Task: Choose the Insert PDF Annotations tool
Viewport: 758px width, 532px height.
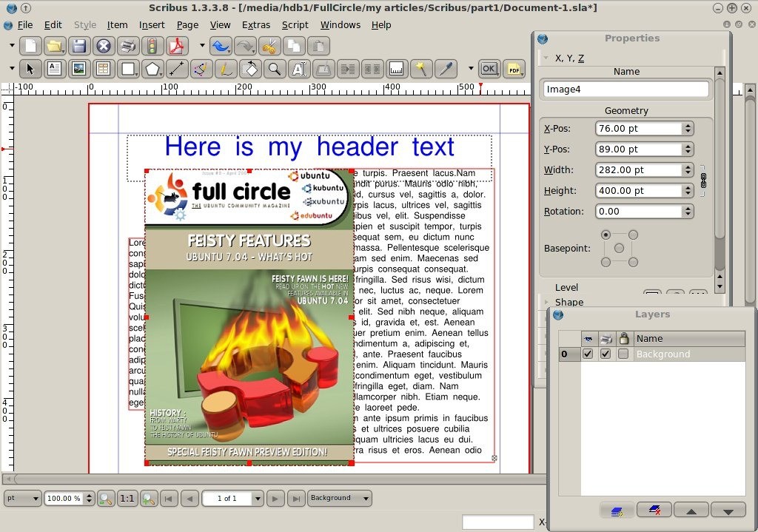Action: 514,69
